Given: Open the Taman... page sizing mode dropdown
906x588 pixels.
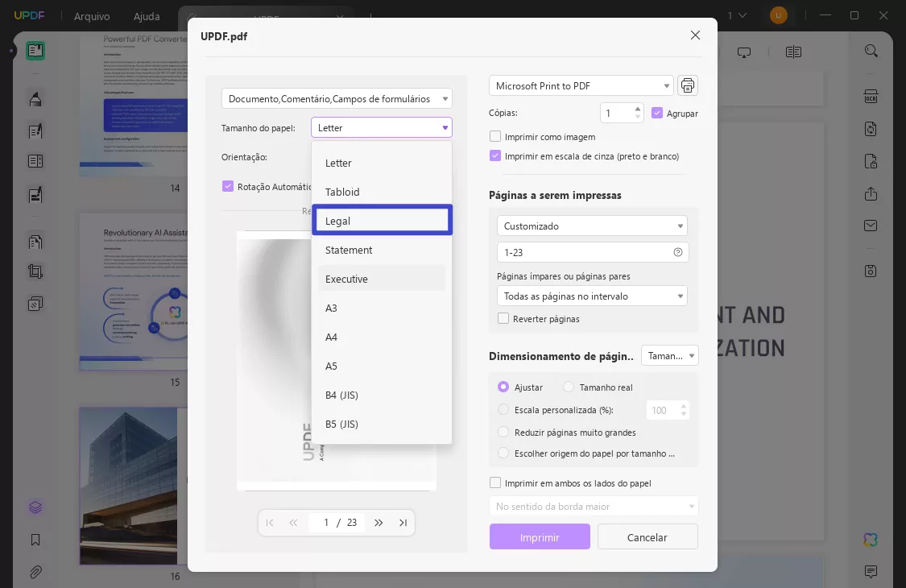Looking at the screenshot, I should tap(670, 355).
